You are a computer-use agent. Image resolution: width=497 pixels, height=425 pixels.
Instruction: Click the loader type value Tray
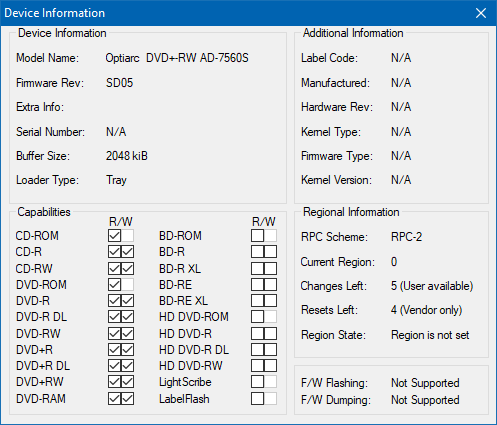116,180
